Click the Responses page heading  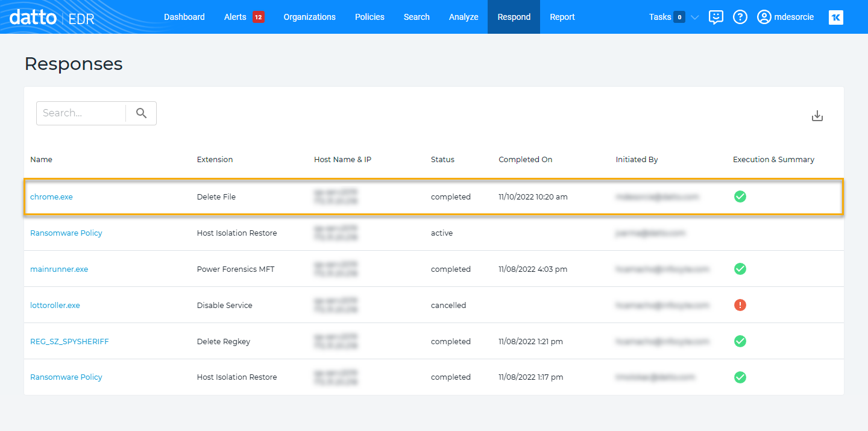coord(74,64)
